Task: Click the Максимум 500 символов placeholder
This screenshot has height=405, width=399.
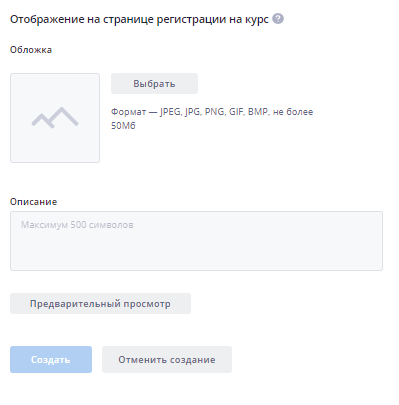Action: pyautogui.click(x=77, y=225)
